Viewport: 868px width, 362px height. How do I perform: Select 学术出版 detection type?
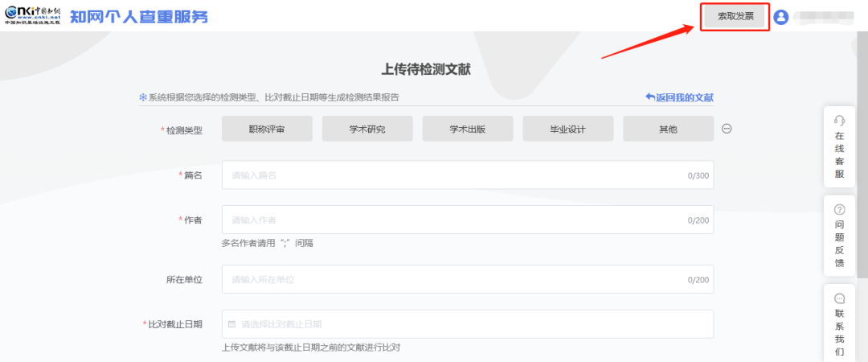point(468,129)
